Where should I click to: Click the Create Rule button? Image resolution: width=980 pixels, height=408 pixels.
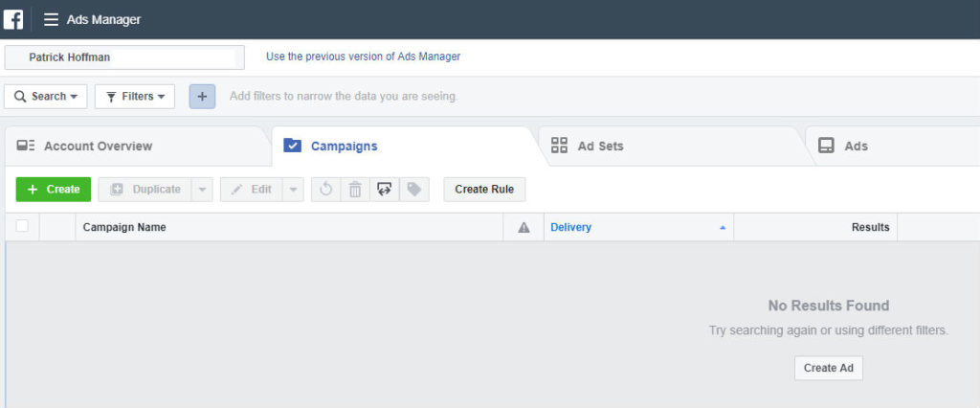tap(484, 189)
